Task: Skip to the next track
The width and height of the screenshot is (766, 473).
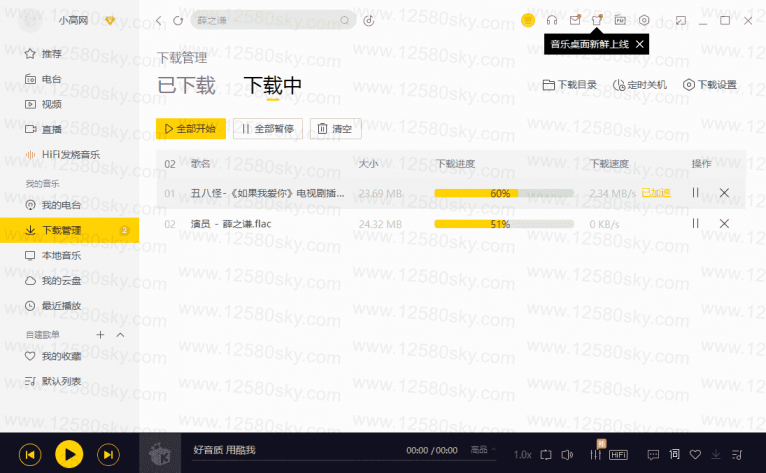Action: point(108,455)
